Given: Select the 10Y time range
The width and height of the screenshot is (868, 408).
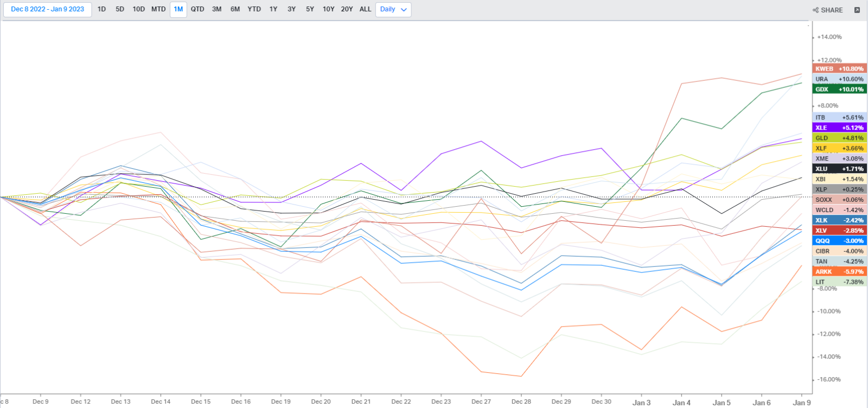Looking at the screenshot, I should pos(328,9).
